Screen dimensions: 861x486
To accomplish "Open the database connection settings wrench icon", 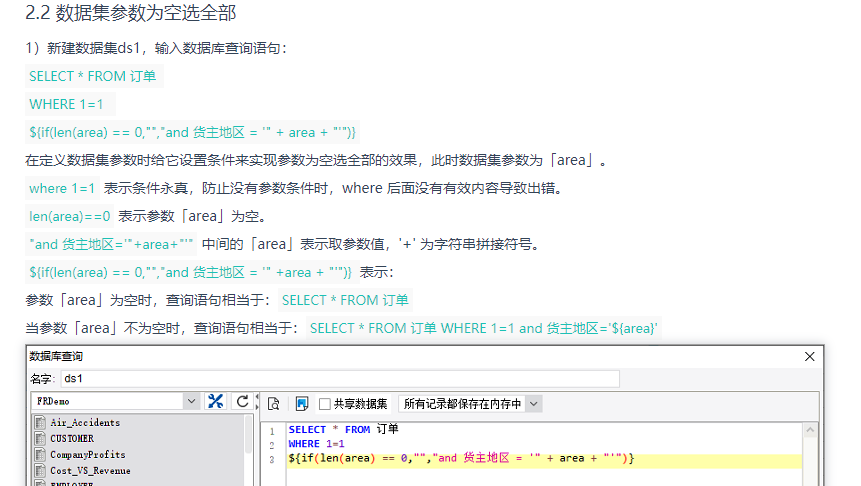I will [216, 401].
